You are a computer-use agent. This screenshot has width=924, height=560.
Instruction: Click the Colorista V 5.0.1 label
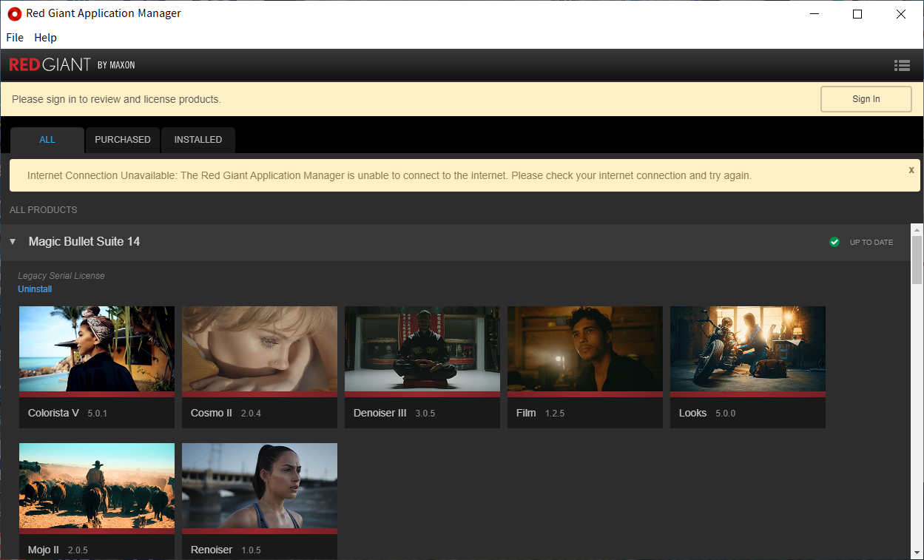(x=67, y=413)
